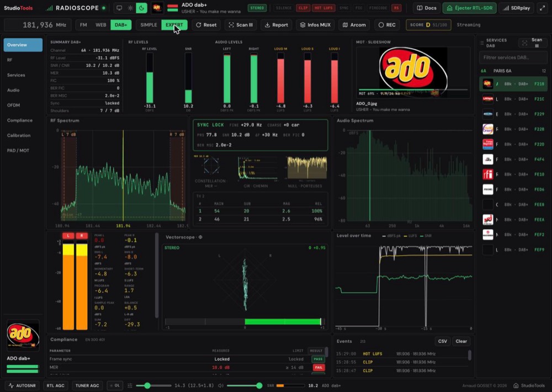Screen dimensions: 552x392
Task: Open the Arcom map button
Action: click(x=354, y=25)
